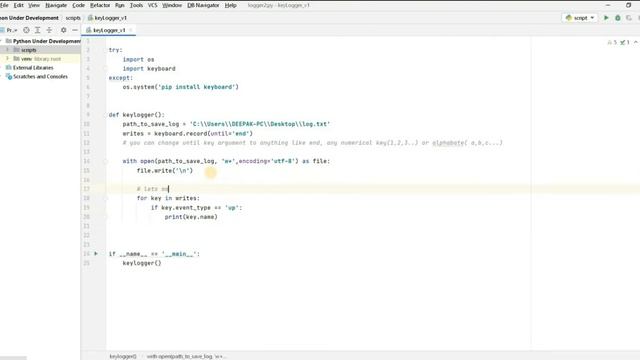Open the Project view selector dropdown
Screen dimensions: 640x360
pyautogui.click(x=11, y=30)
